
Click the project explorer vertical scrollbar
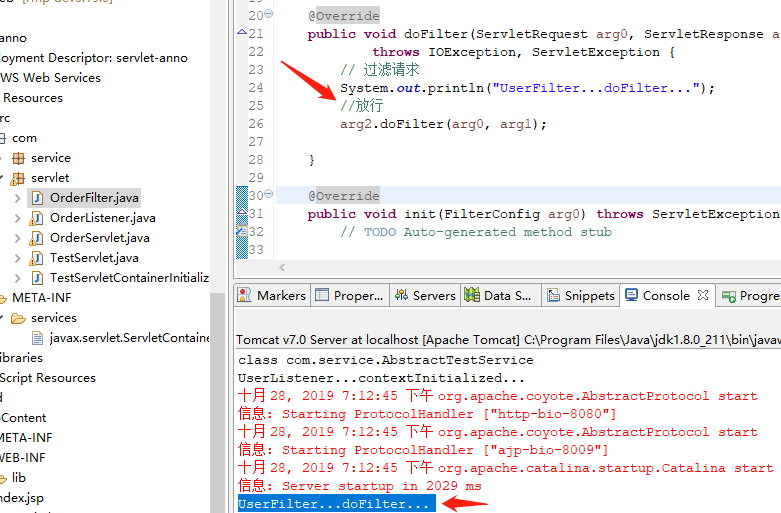[x=217, y=402]
